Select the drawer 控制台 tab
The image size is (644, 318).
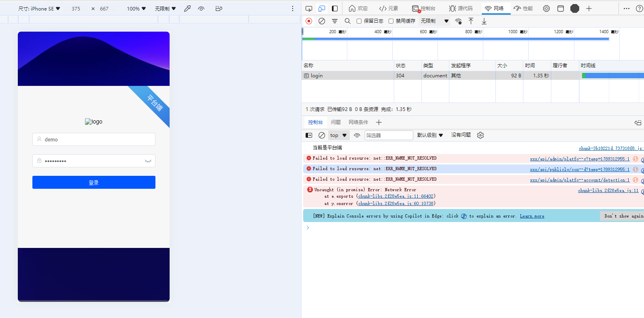(315, 122)
